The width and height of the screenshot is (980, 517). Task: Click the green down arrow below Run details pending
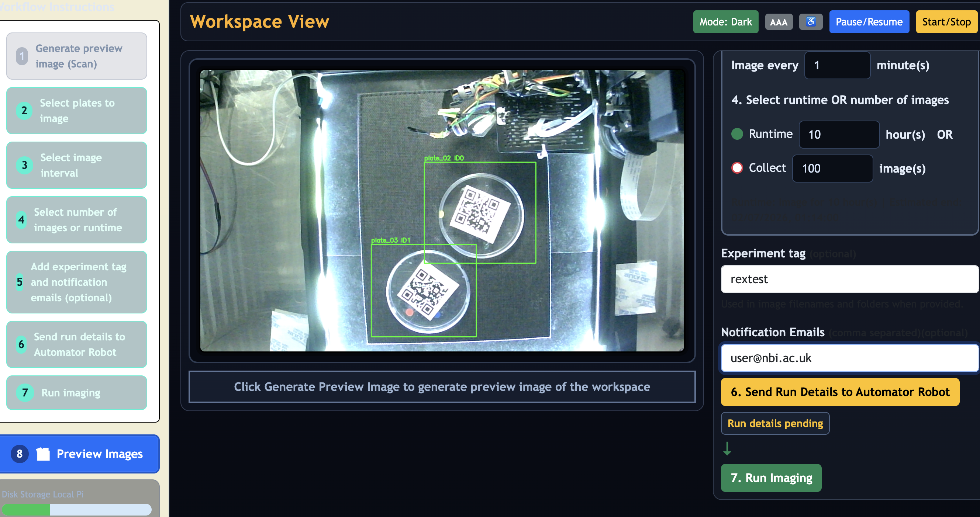click(727, 448)
